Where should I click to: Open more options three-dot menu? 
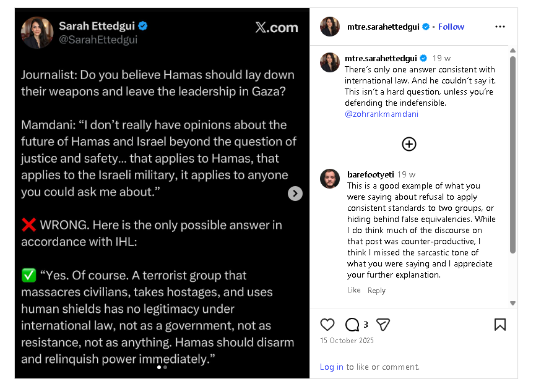tap(499, 27)
